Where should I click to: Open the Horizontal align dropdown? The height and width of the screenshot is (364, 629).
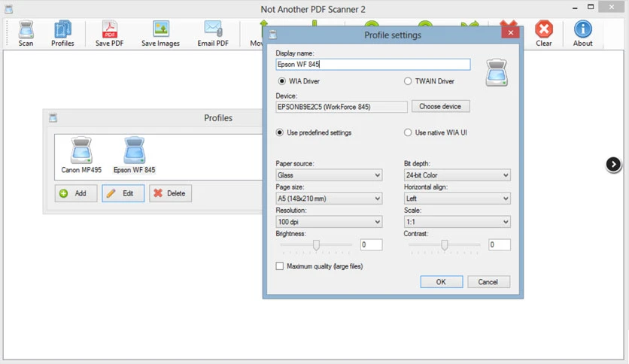coord(457,199)
